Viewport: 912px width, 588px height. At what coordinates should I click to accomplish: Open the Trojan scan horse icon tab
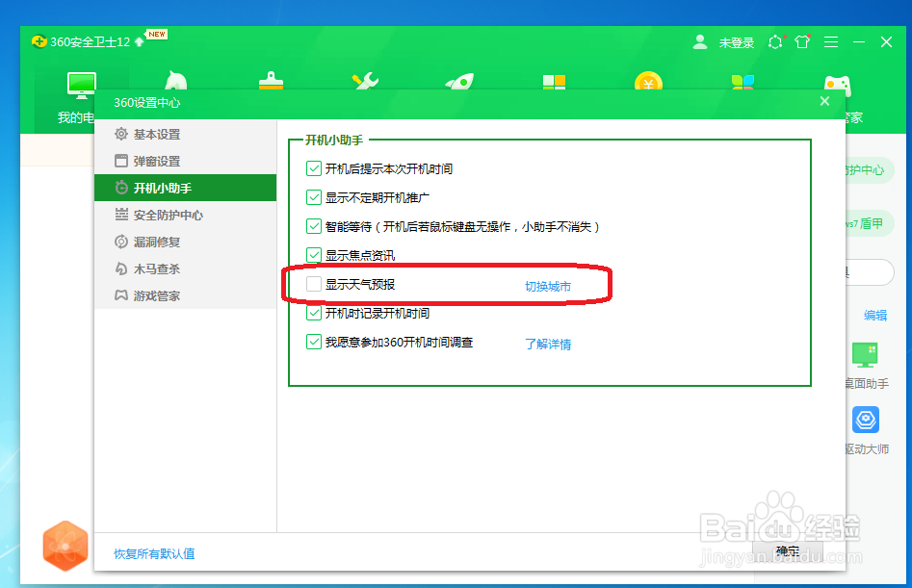175,80
